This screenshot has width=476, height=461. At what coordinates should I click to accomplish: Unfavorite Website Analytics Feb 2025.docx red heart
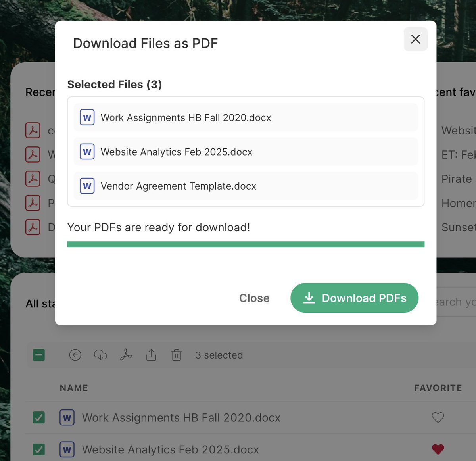tap(438, 449)
